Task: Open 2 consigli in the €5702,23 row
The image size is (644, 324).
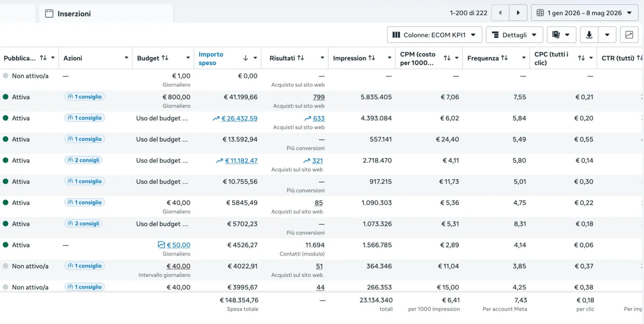Action: pyautogui.click(x=83, y=224)
